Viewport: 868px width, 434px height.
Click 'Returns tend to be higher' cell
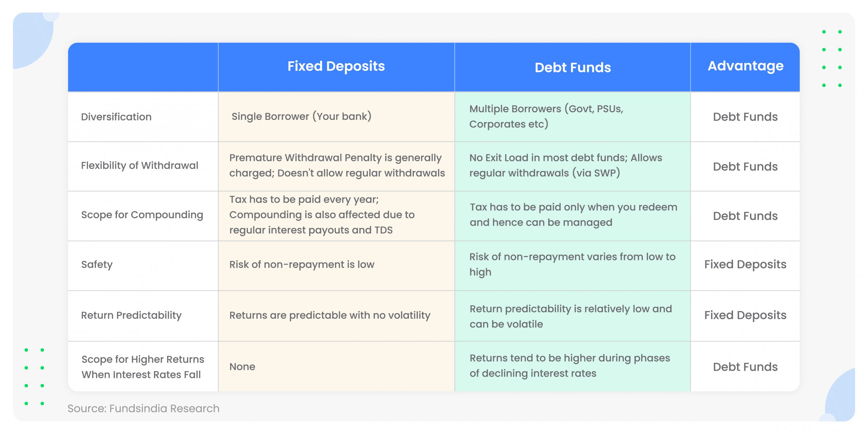[570, 366]
